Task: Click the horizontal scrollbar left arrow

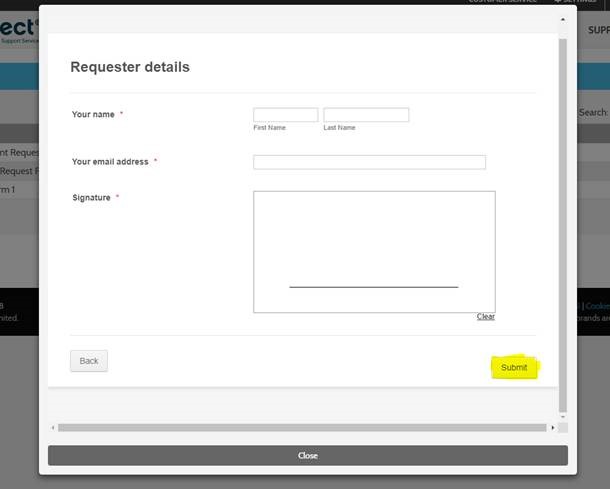Action: click(53, 428)
